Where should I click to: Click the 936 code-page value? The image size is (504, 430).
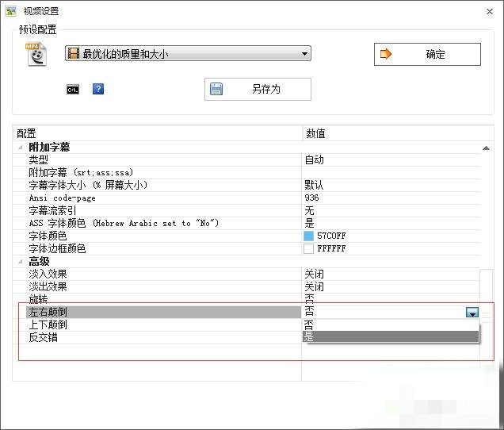[x=311, y=198]
